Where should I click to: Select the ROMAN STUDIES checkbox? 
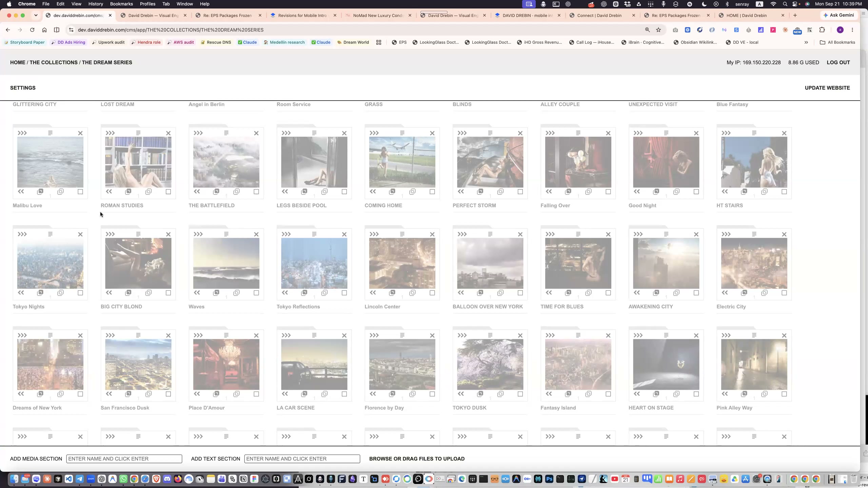pyautogui.click(x=168, y=191)
